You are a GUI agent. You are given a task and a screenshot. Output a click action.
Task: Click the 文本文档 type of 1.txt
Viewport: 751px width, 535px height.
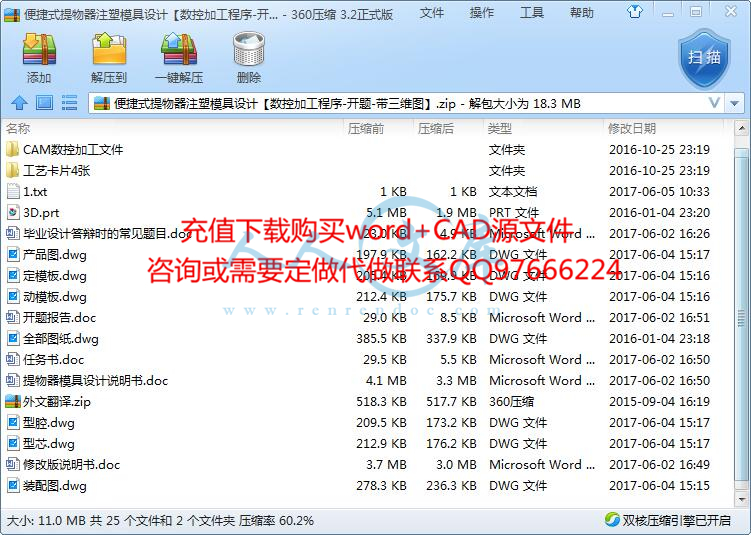(512, 192)
